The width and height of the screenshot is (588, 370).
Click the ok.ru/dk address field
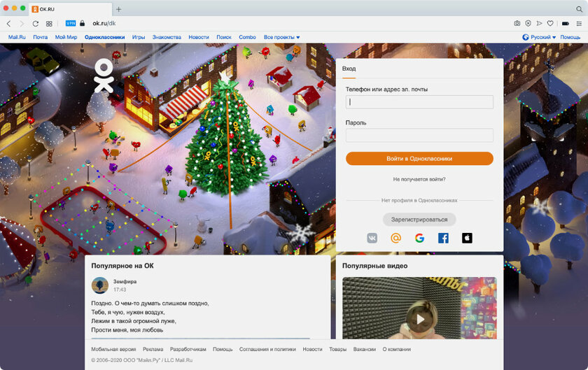coord(104,23)
